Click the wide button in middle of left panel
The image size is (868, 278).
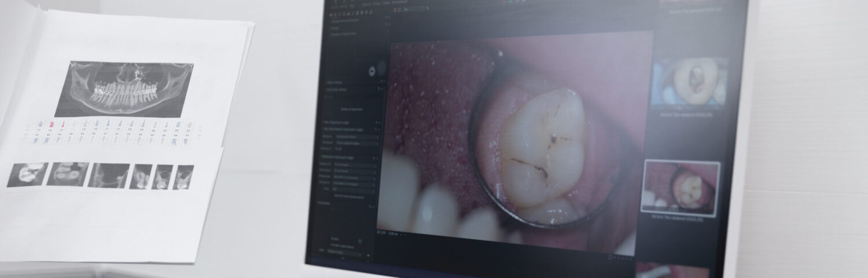click(x=351, y=109)
